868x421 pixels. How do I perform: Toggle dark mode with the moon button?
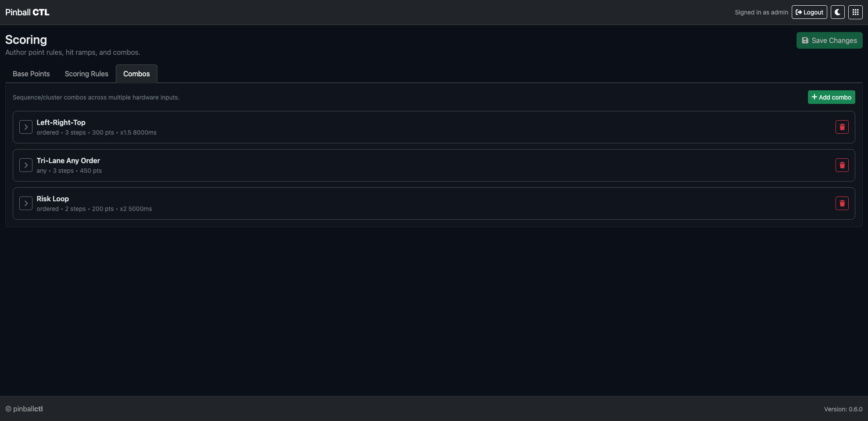pos(837,12)
